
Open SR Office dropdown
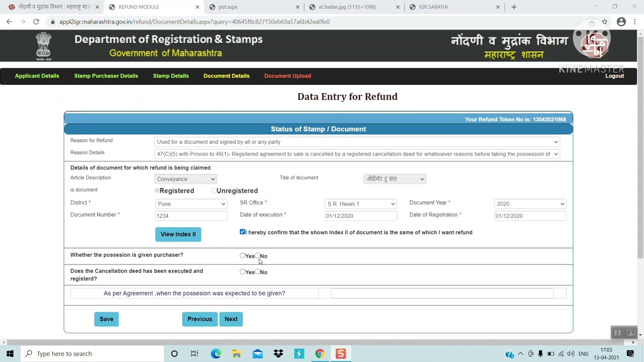pos(361,204)
